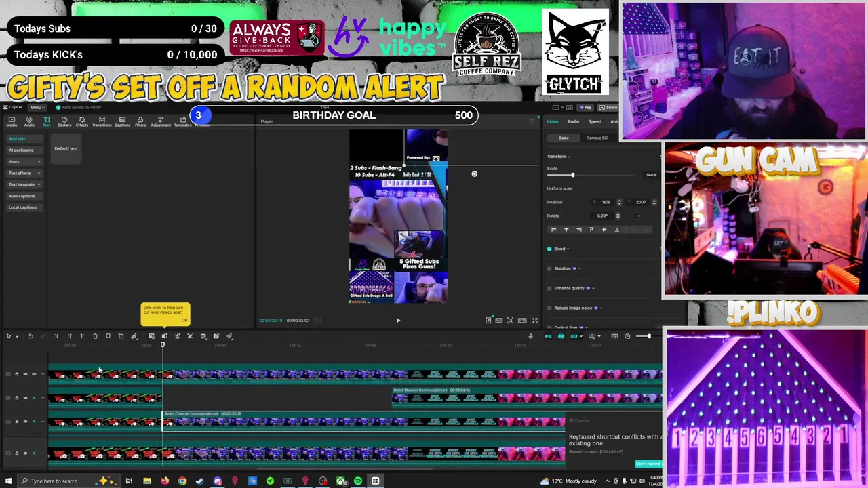Image resolution: width=868 pixels, height=488 pixels.
Task: Click the delete trash icon in timeline toolbar
Action: point(95,336)
